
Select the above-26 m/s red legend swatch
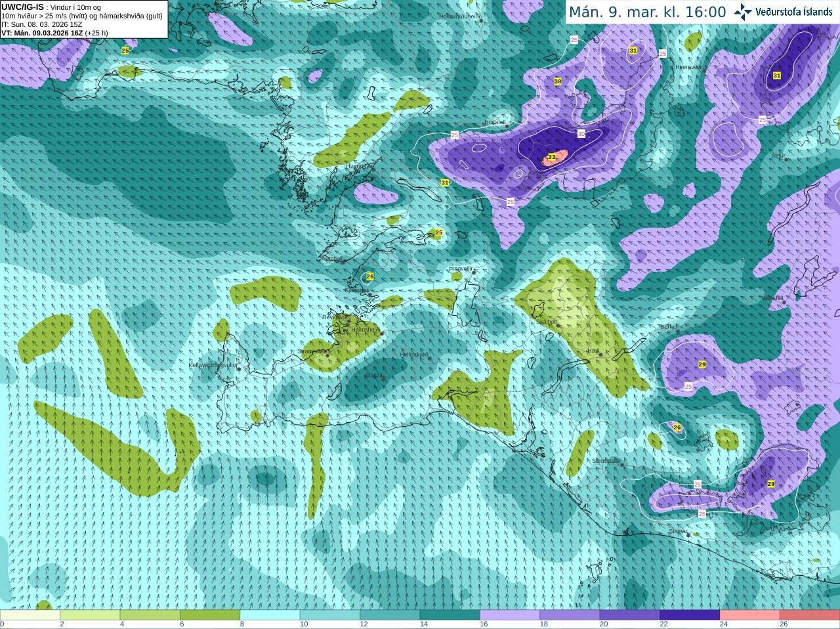(x=810, y=615)
